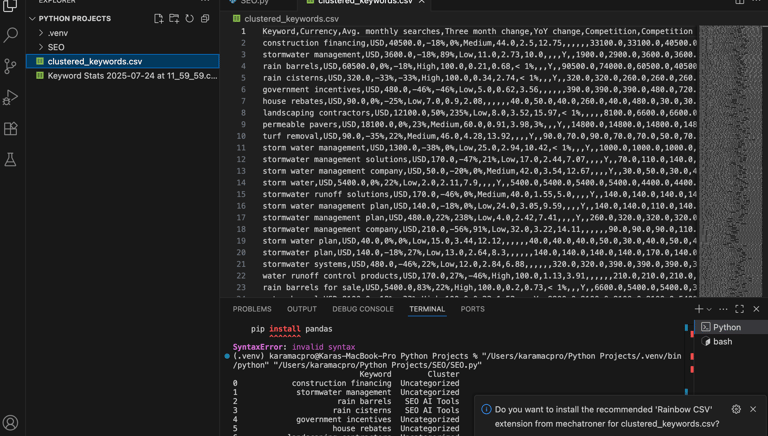
Task: Switch to the DEBUG CONSOLE tab
Action: [x=363, y=309]
